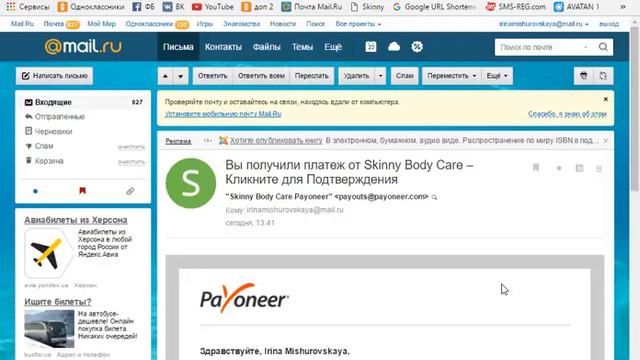Open the ФБ Facebook bookmark
The width and height of the screenshot is (640, 360).
[x=144, y=7]
